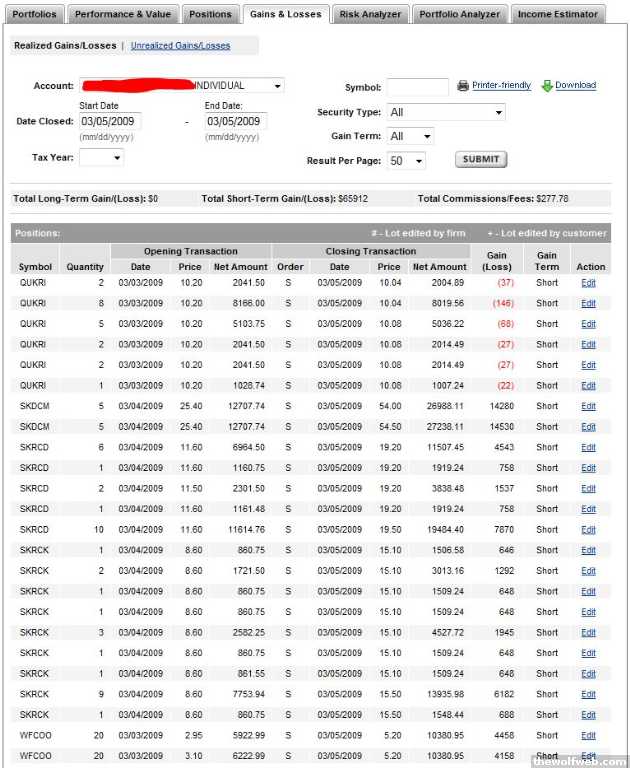Expand the Tax Year dropdown
Image resolution: width=630 pixels, height=768 pixels.
116,157
